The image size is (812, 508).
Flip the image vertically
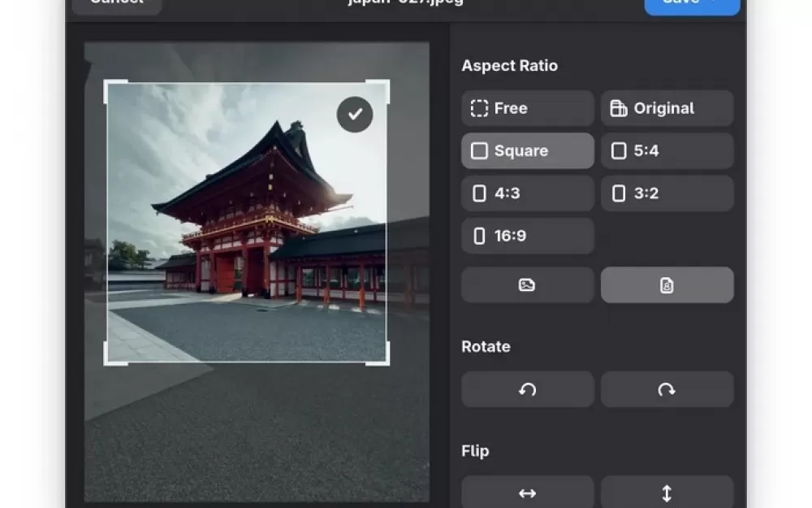(x=667, y=493)
